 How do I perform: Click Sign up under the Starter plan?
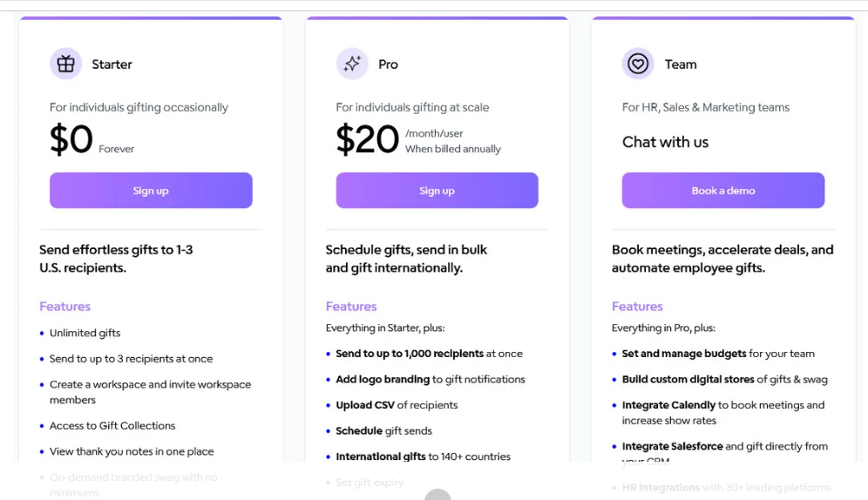point(151,191)
